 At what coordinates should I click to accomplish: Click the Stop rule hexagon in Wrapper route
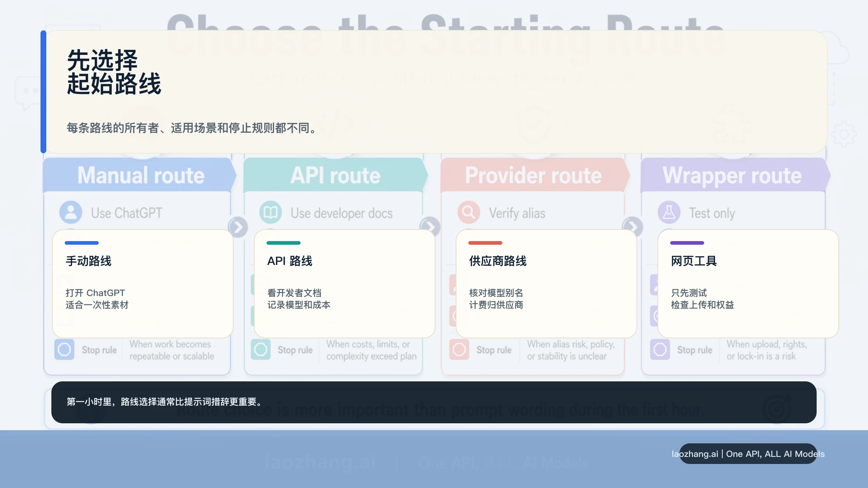click(x=659, y=350)
